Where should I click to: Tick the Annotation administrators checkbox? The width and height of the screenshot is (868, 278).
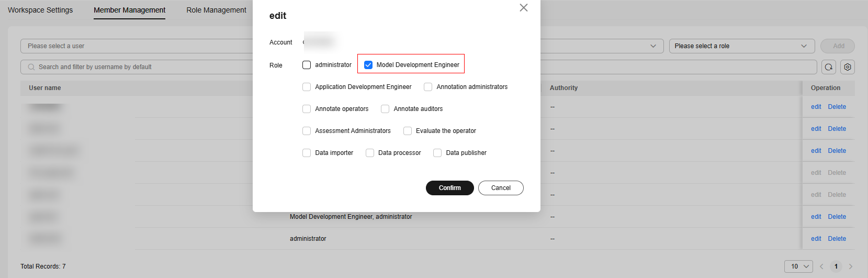pos(428,87)
